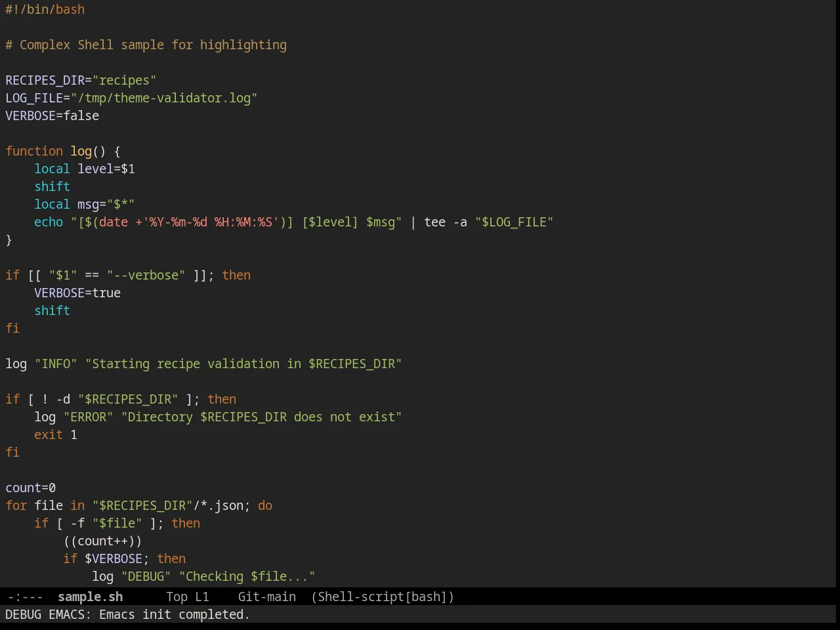Click 'if $VERBOSE; then' line

tap(125, 558)
